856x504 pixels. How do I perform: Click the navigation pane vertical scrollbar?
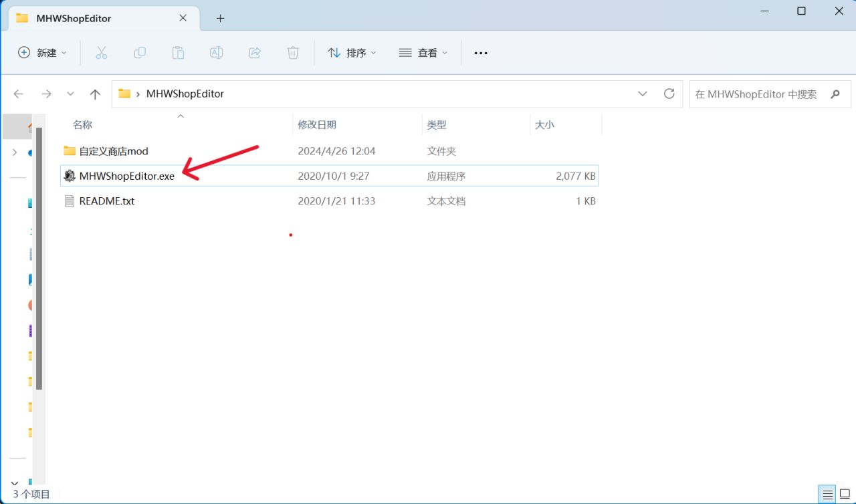tap(39, 258)
